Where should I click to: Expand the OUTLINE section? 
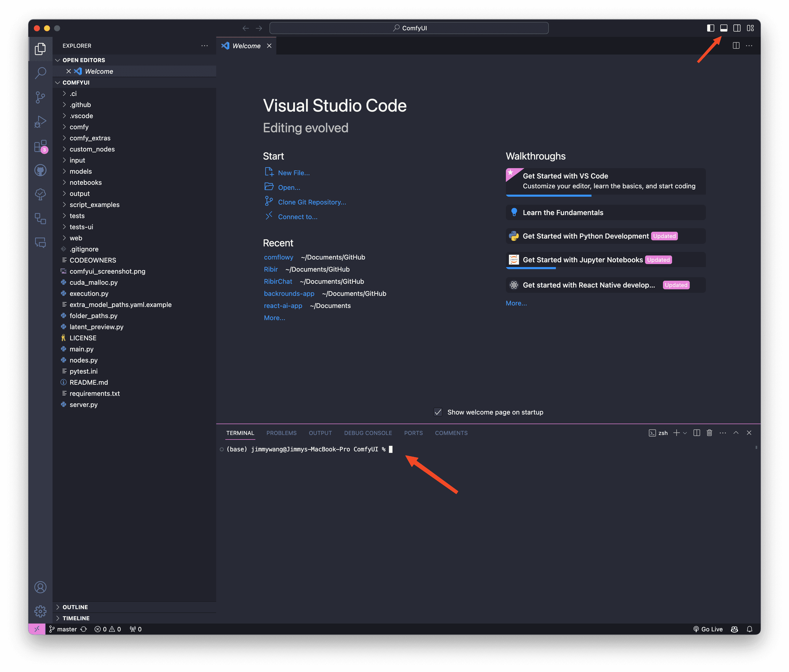(75, 607)
